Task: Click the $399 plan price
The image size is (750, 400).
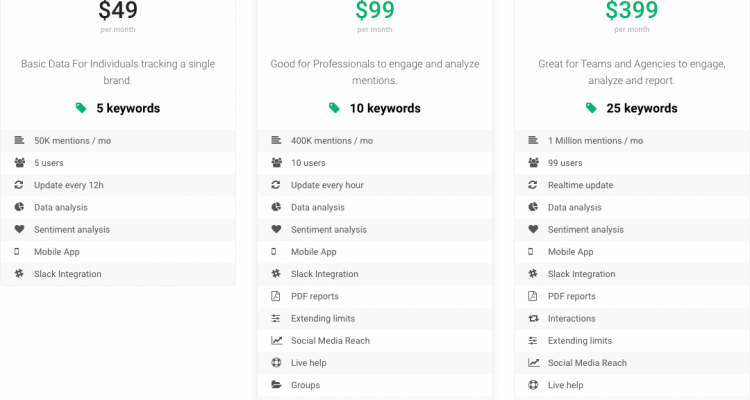Action: point(632,11)
